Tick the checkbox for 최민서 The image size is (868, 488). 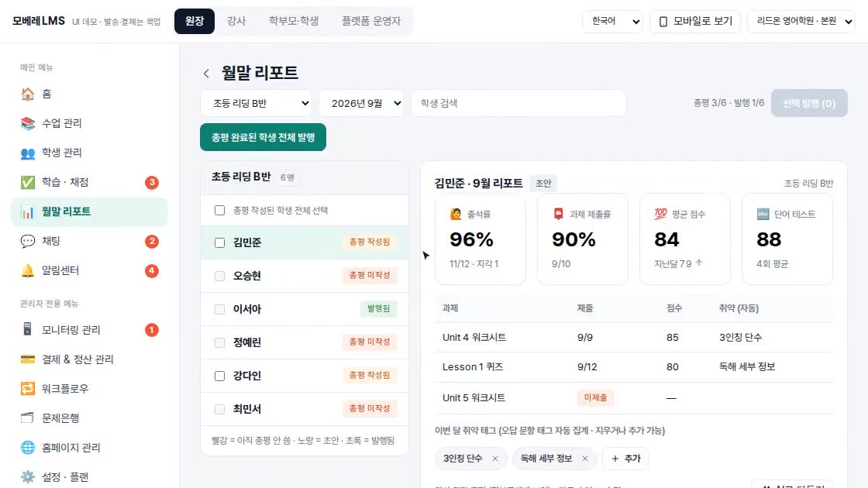[x=220, y=410]
